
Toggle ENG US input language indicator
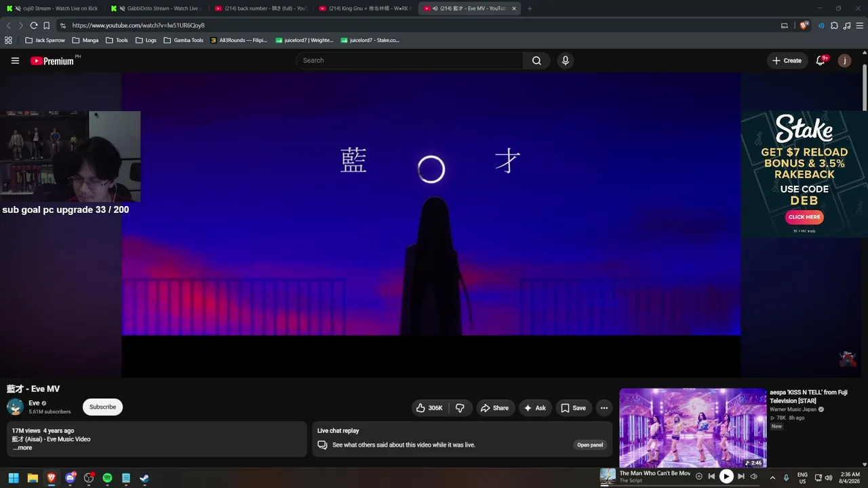802,478
